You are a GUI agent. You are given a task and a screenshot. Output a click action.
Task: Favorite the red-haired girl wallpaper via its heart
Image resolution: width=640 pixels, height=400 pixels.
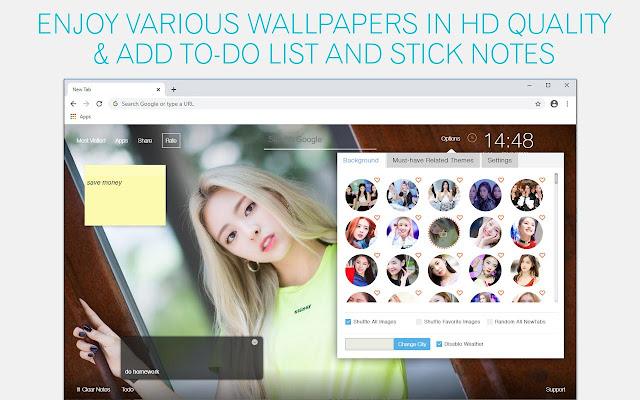pyautogui.click(x=377, y=218)
